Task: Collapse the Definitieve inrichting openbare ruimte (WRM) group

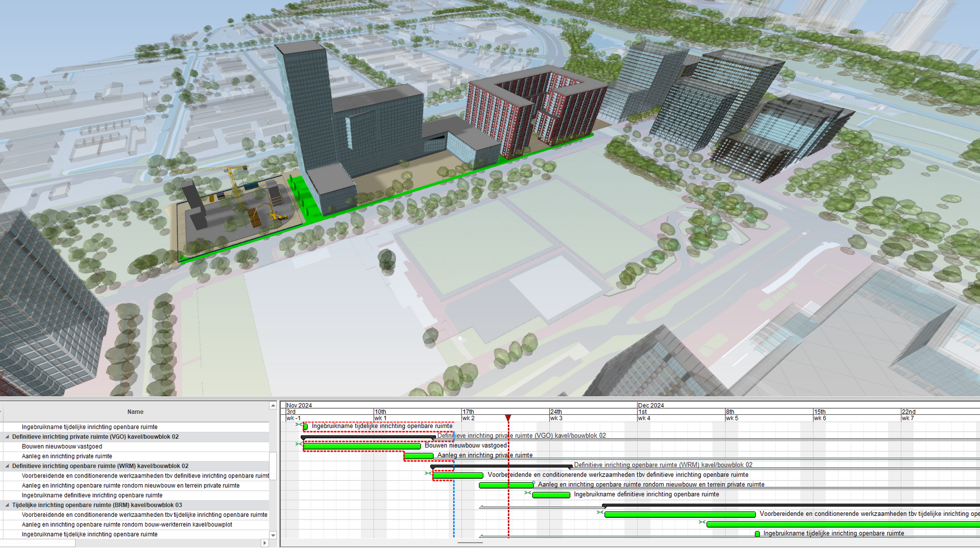Action: (x=7, y=466)
